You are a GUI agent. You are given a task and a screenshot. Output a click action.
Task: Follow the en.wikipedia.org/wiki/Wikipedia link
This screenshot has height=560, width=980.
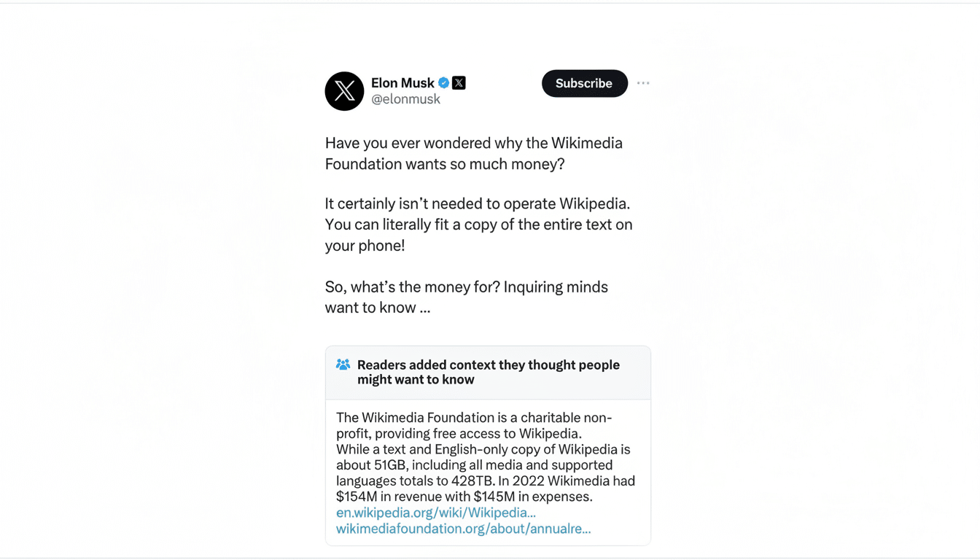(x=435, y=513)
